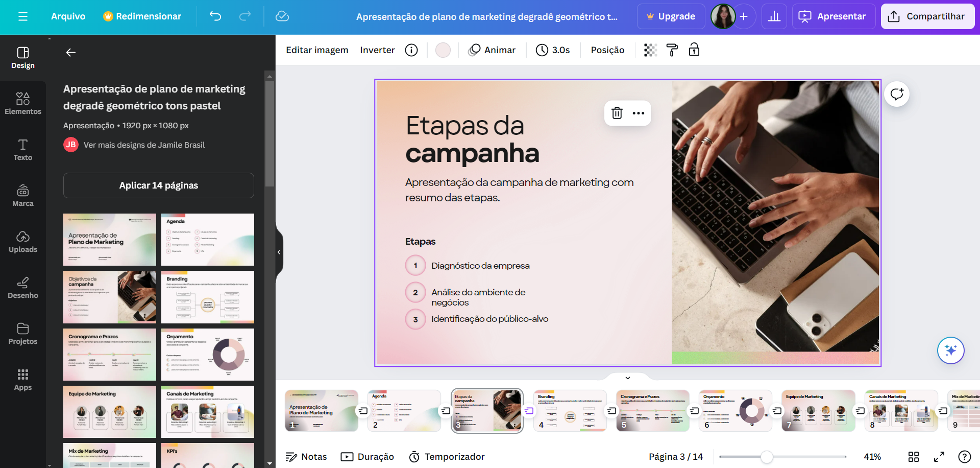The width and height of the screenshot is (980, 468).
Task: Open the image info icon
Action: [x=411, y=50]
